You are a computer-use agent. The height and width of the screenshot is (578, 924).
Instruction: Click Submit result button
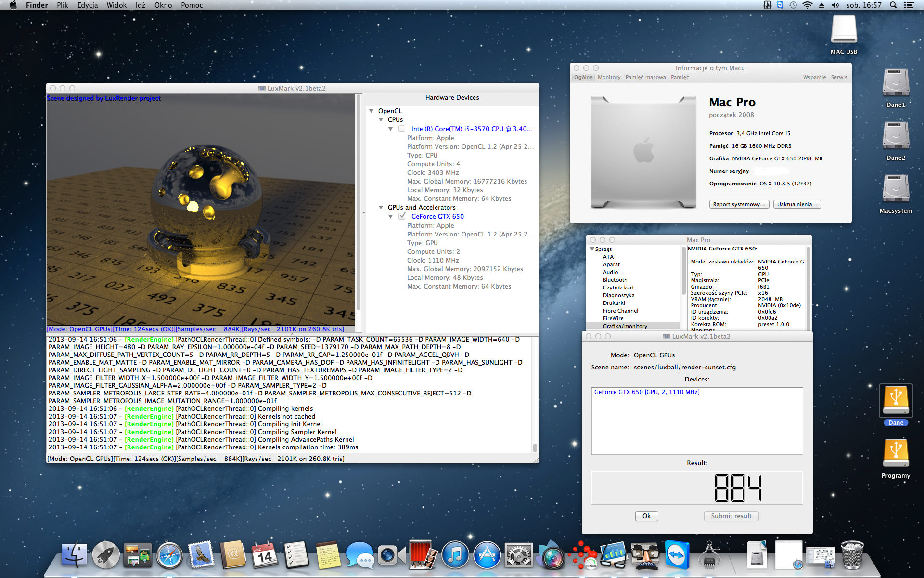click(731, 516)
